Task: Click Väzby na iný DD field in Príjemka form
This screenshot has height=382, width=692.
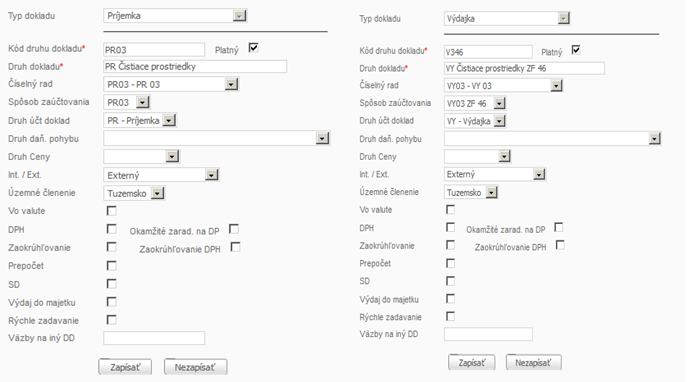Action: (154, 338)
